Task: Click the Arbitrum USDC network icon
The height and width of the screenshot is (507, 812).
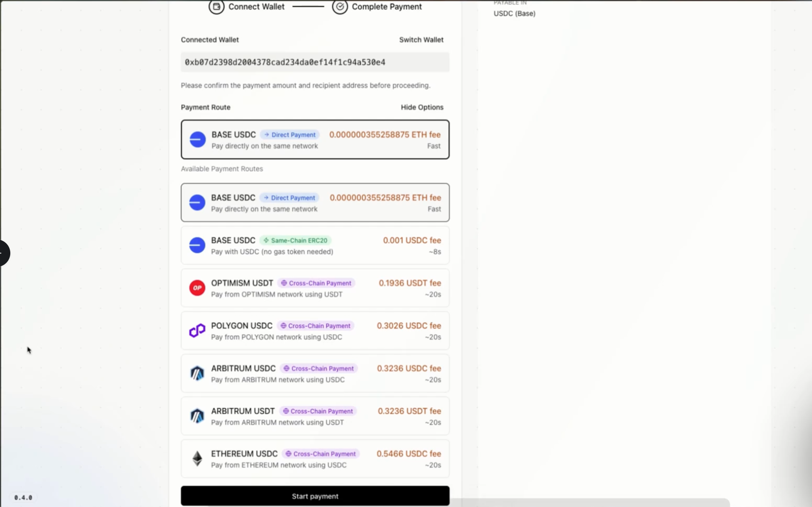Action: click(197, 373)
